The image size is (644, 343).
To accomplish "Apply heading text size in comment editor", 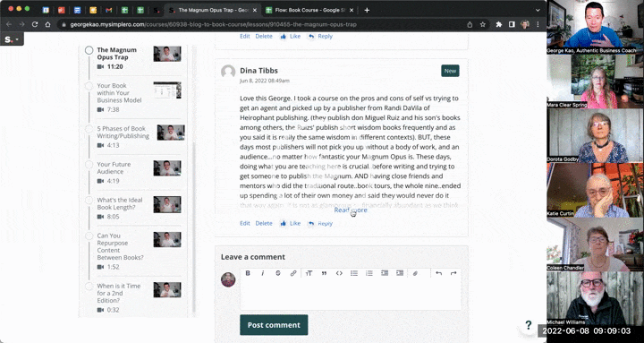I will click(309, 273).
